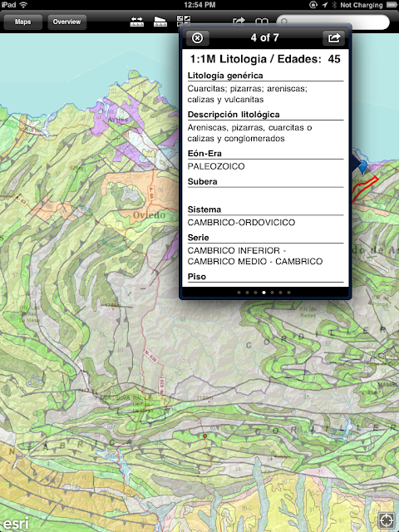
Task: Share this feature from popup header
Action: [333, 37]
